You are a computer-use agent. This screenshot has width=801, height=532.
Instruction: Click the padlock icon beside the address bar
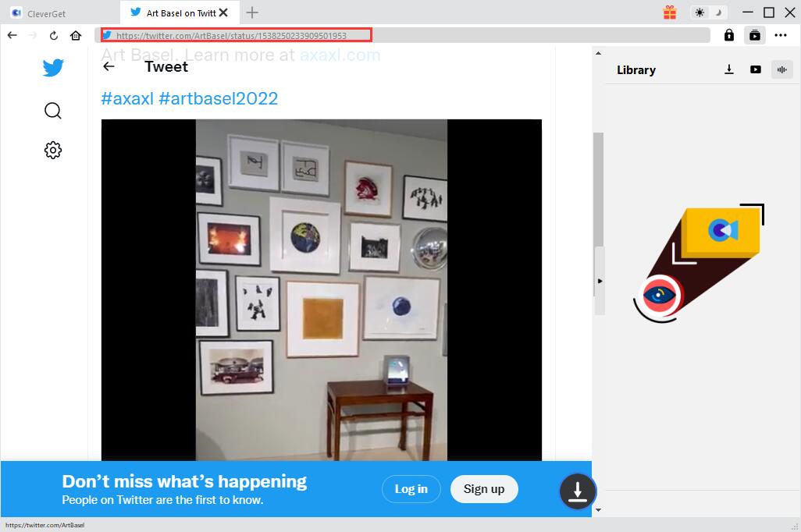tap(729, 35)
